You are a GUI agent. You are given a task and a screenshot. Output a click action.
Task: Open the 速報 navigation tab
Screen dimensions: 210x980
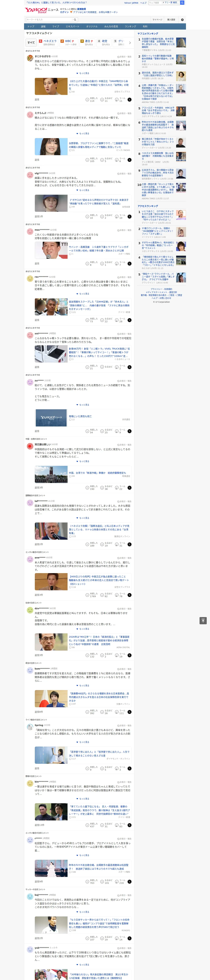coord(43,27)
